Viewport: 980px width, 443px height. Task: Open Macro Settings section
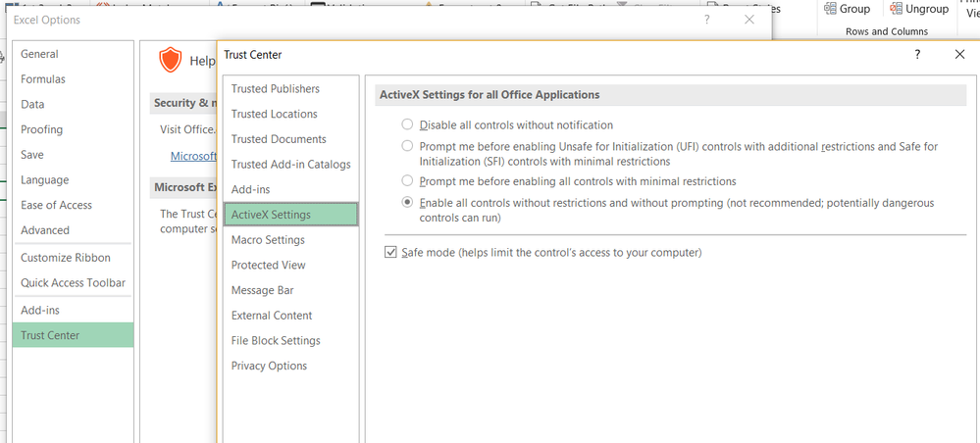[290, 240]
